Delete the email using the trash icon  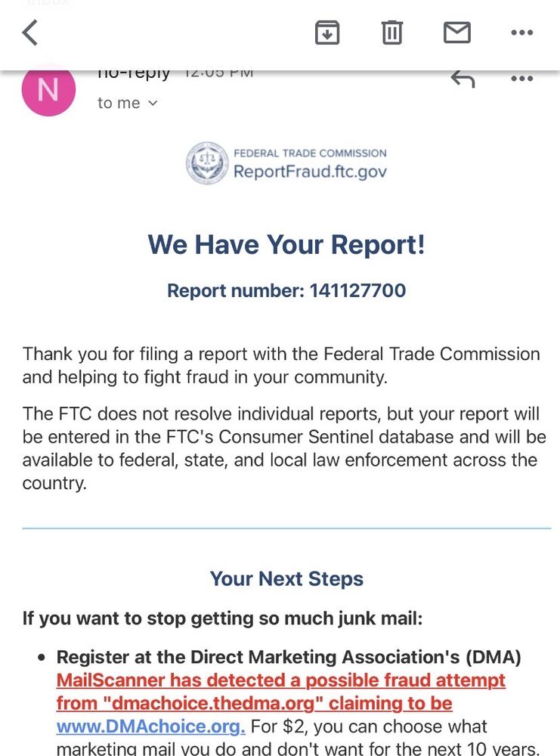391,33
